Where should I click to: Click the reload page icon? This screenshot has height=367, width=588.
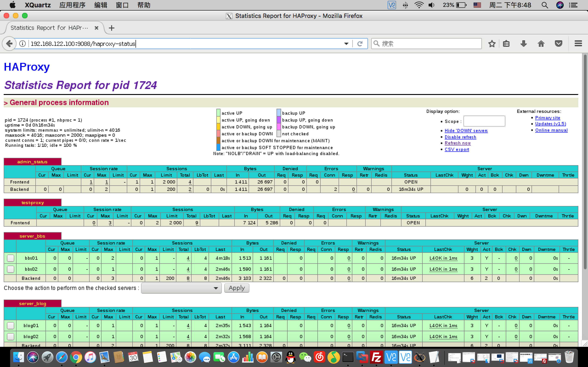pyautogui.click(x=360, y=44)
